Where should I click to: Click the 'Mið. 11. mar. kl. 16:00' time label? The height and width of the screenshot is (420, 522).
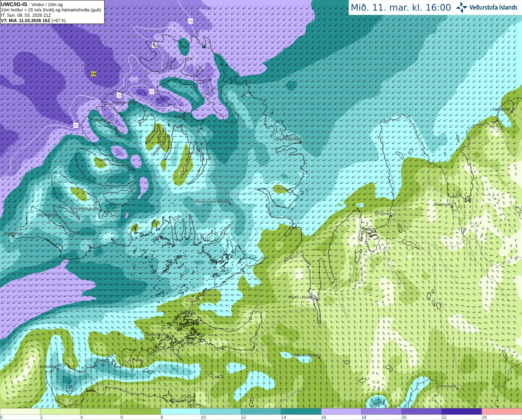(x=401, y=8)
